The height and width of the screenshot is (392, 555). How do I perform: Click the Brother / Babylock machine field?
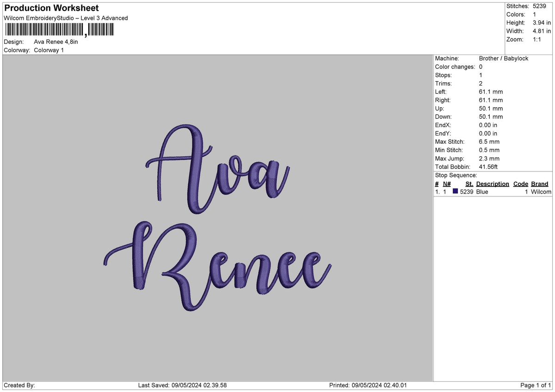[x=503, y=58]
